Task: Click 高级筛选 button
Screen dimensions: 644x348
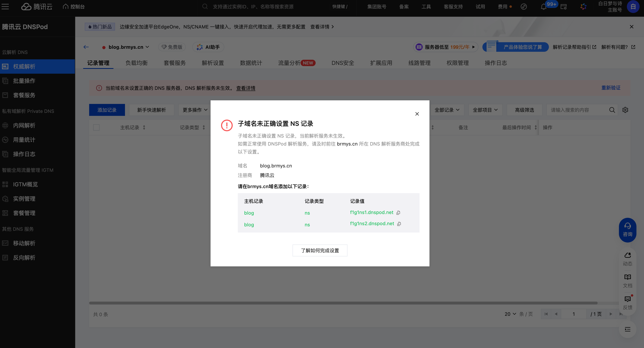Action: click(524, 110)
